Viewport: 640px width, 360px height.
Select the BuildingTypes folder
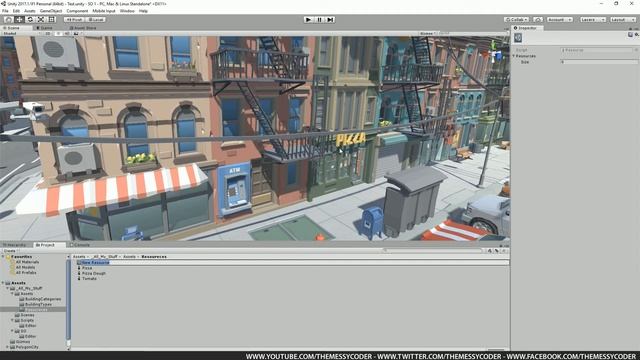38,304
